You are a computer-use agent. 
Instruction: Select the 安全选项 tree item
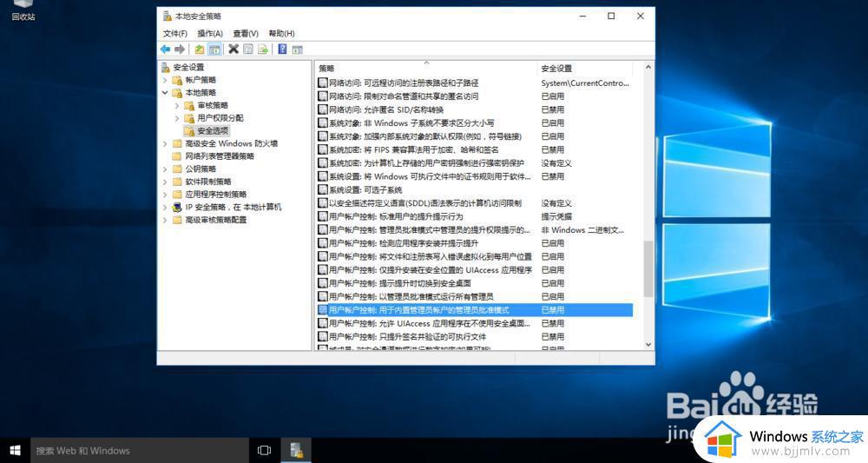click(214, 130)
